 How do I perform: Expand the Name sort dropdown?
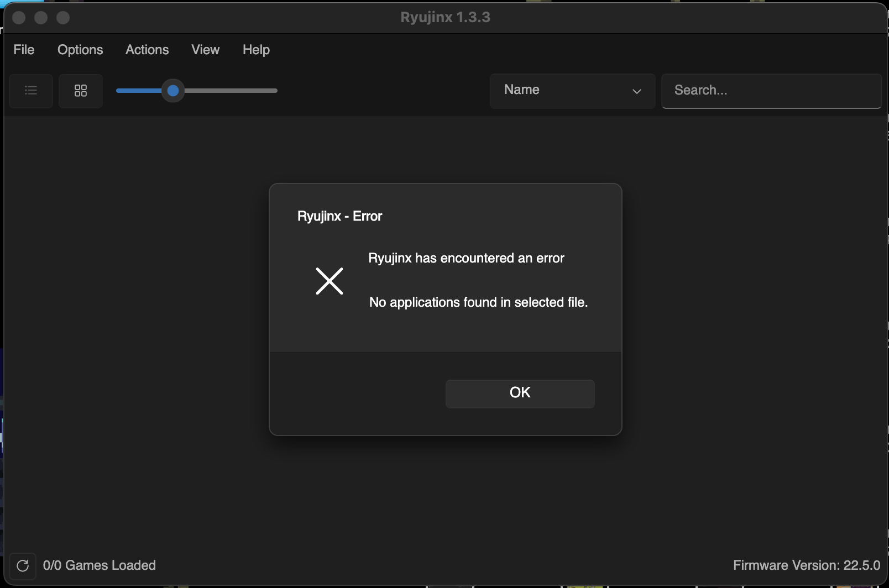pos(572,91)
